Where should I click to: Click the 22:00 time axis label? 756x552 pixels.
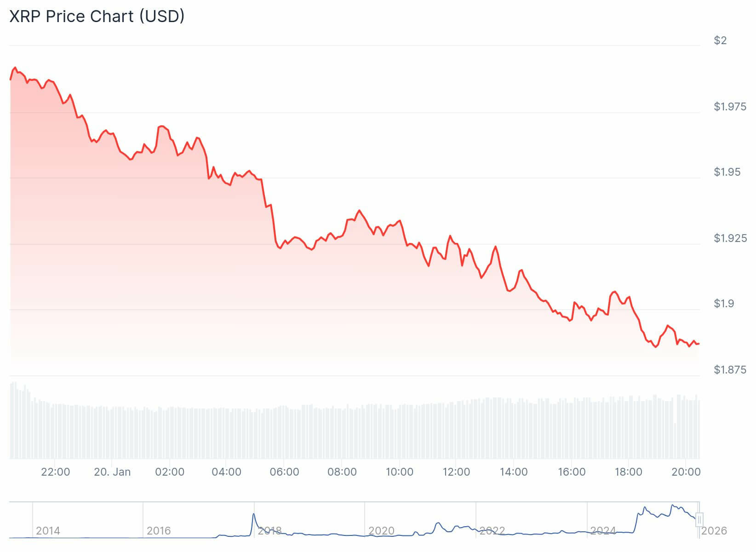click(55, 472)
